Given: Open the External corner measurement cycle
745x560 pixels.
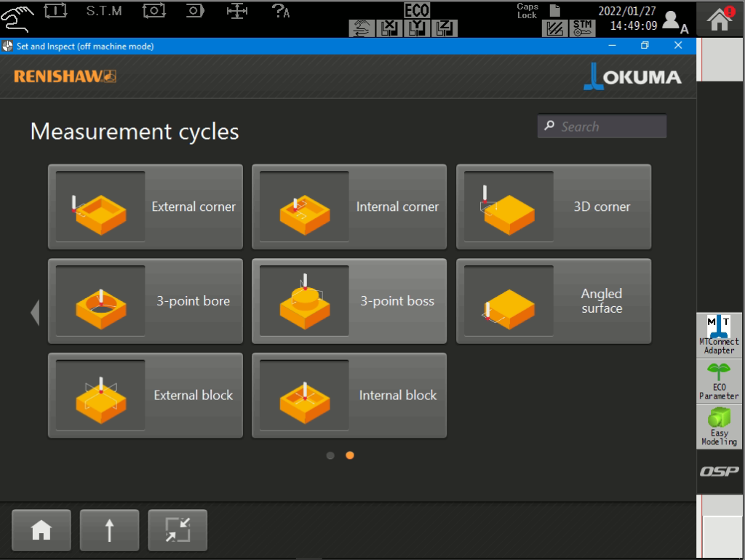Looking at the screenshot, I should tap(146, 207).
